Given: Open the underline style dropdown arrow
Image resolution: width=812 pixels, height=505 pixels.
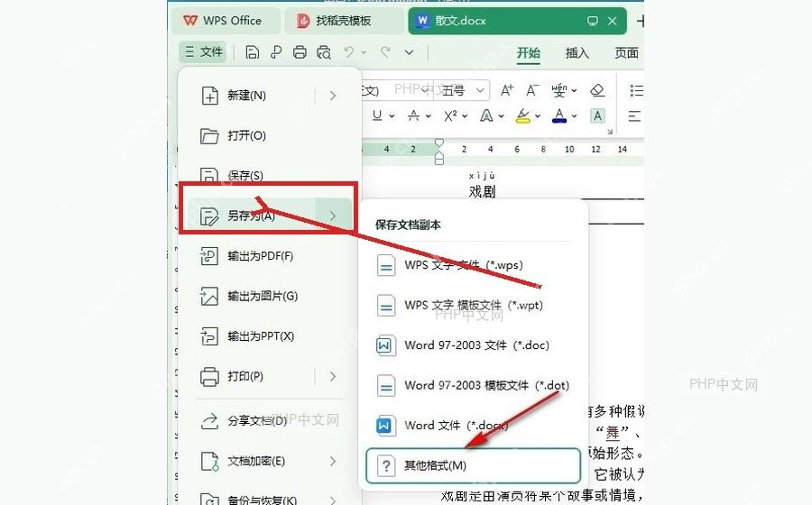Looking at the screenshot, I should (392, 116).
